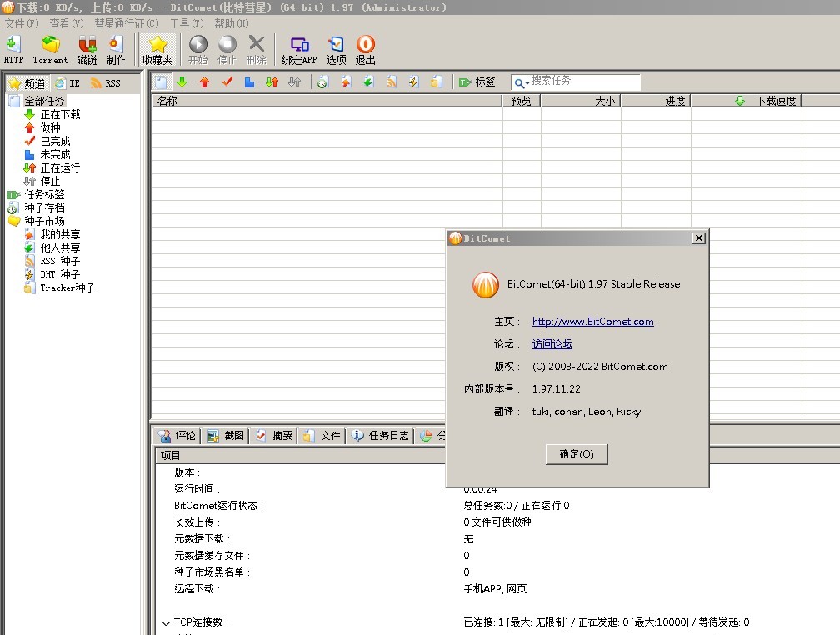The width and height of the screenshot is (840, 635).
Task: Click the others' shares green arrow toolbar icon
Action: click(x=368, y=82)
